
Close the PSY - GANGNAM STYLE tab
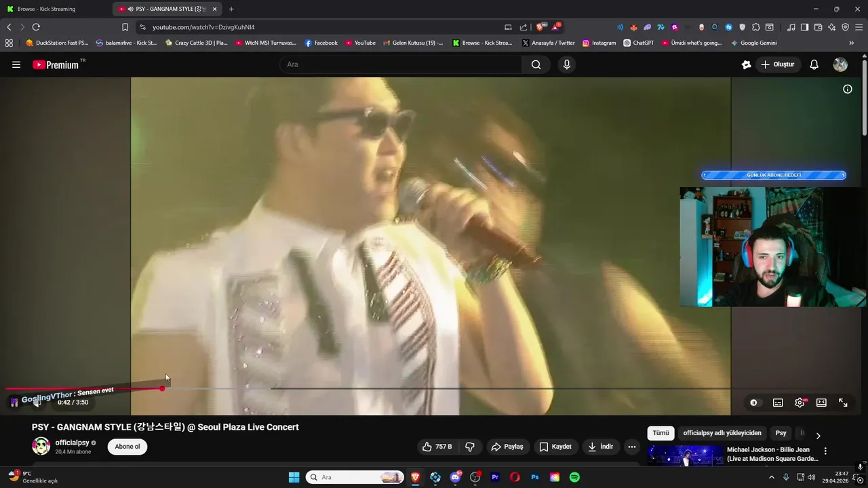pos(215,9)
